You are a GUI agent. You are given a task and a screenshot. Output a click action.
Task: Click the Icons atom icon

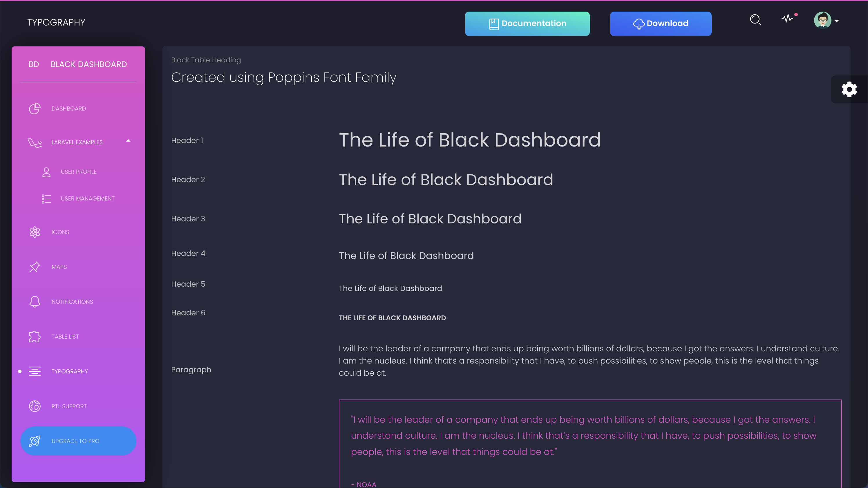(34, 232)
